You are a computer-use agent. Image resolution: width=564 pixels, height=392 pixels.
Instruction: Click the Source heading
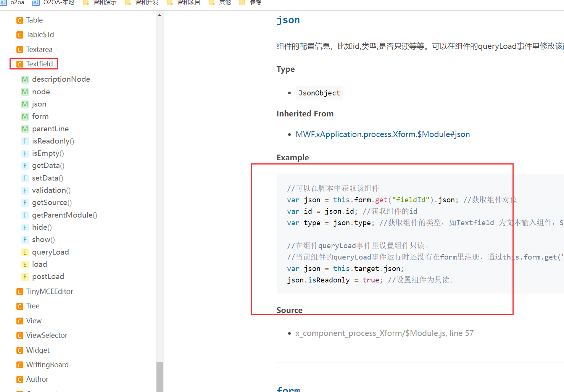click(289, 310)
